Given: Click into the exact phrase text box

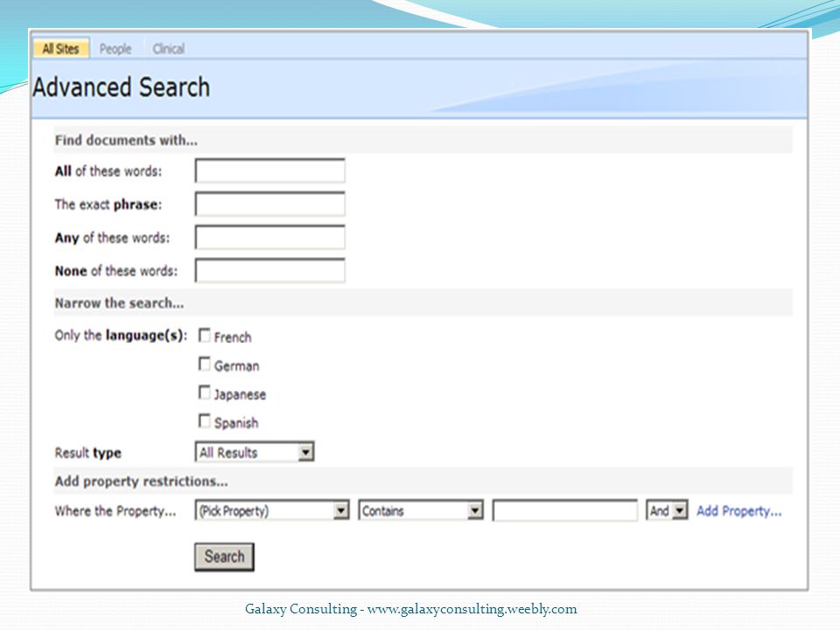Looking at the screenshot, I should 270,204.
